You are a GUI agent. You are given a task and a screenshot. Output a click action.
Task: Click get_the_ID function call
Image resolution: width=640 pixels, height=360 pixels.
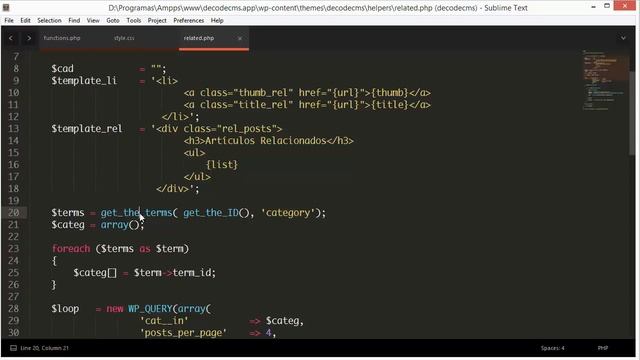click(211, 213)
